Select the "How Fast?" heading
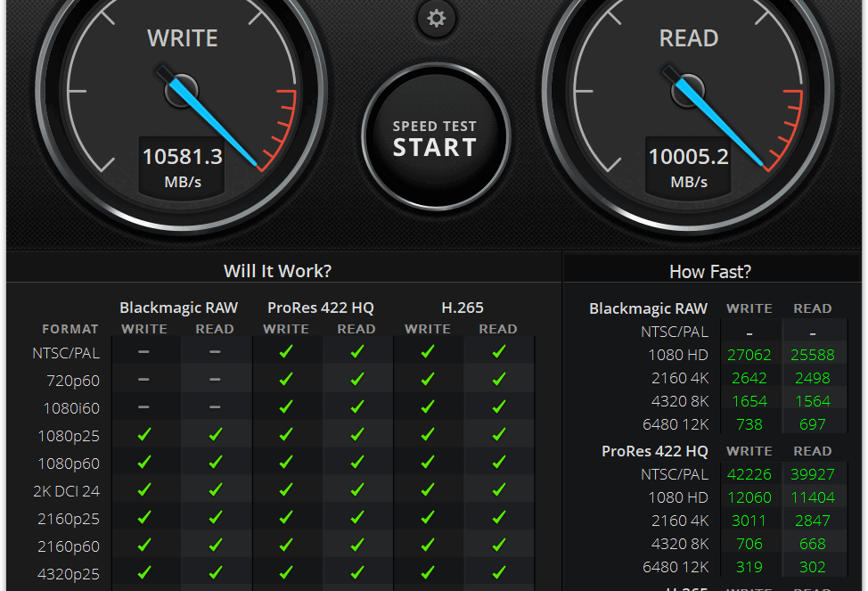This screenshot has width=868, height=591. pyautogui.click(x=710, y=271)
